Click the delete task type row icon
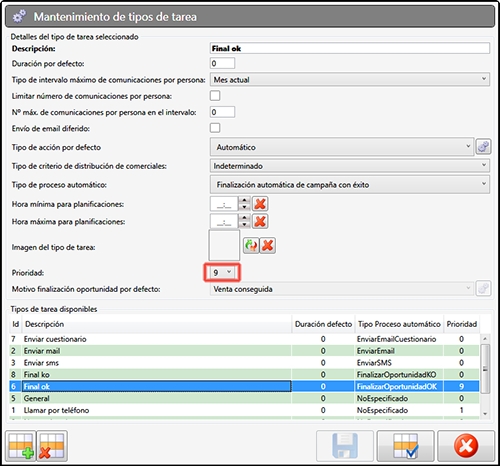Viewport: 500px width, 466px height. click(52, 446)
